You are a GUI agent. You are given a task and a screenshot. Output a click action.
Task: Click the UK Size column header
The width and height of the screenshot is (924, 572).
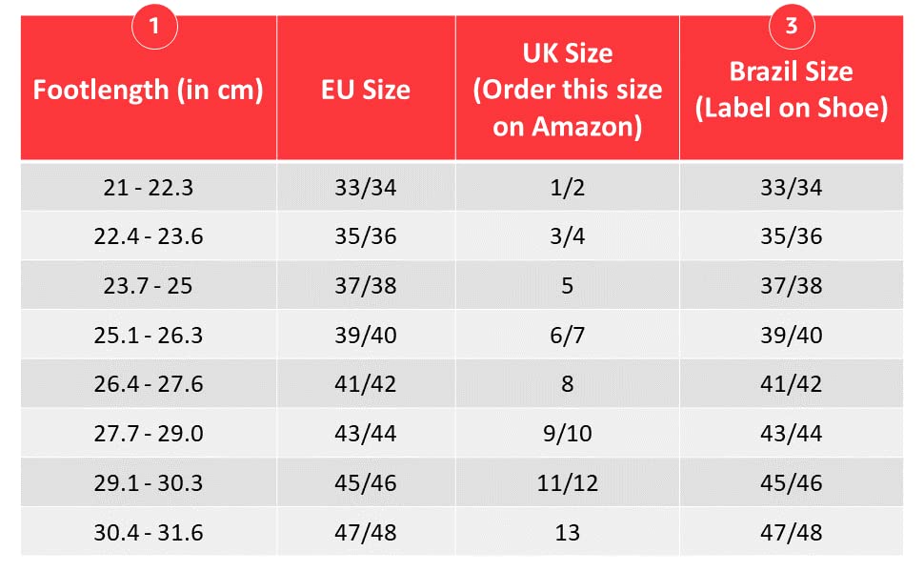click(567, 89)
